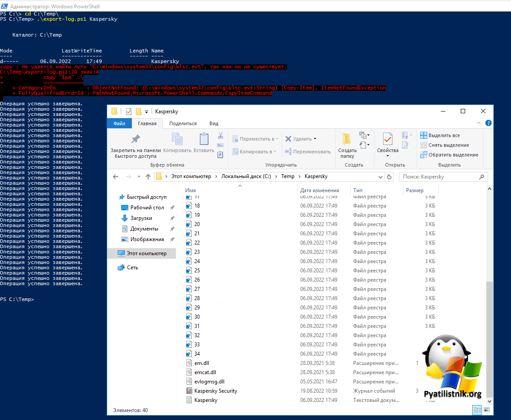Click the pin to Quick Access icon
Screen dimensions: 511x420
point(136,139)
